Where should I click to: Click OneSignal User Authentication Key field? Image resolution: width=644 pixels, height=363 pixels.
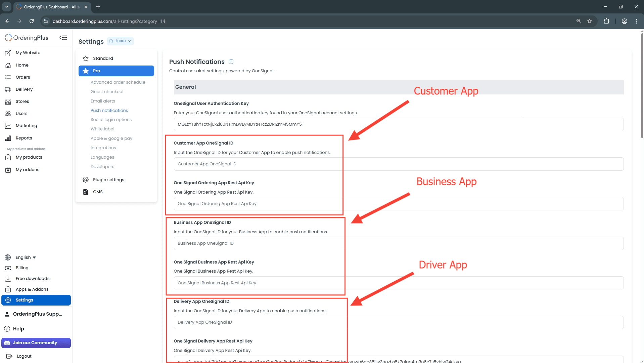point(399,124)
